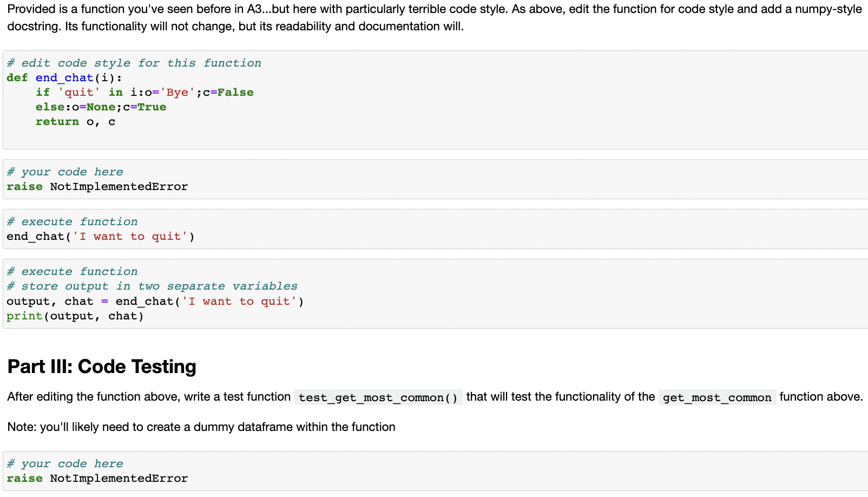
Task: Click the first code cell's left margin
Action: [4, 97]
